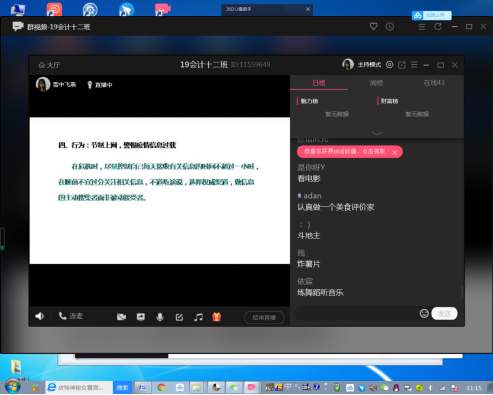493x395 pixels.
Task: Toggle the microphone icon
Action: (x=160, y=317)
